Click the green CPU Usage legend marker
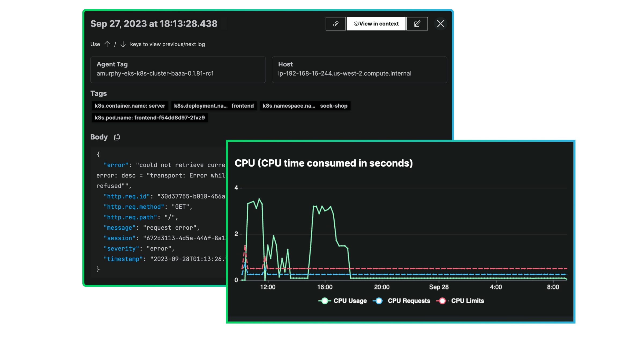644x338 pixels. [x=325, y=301]
